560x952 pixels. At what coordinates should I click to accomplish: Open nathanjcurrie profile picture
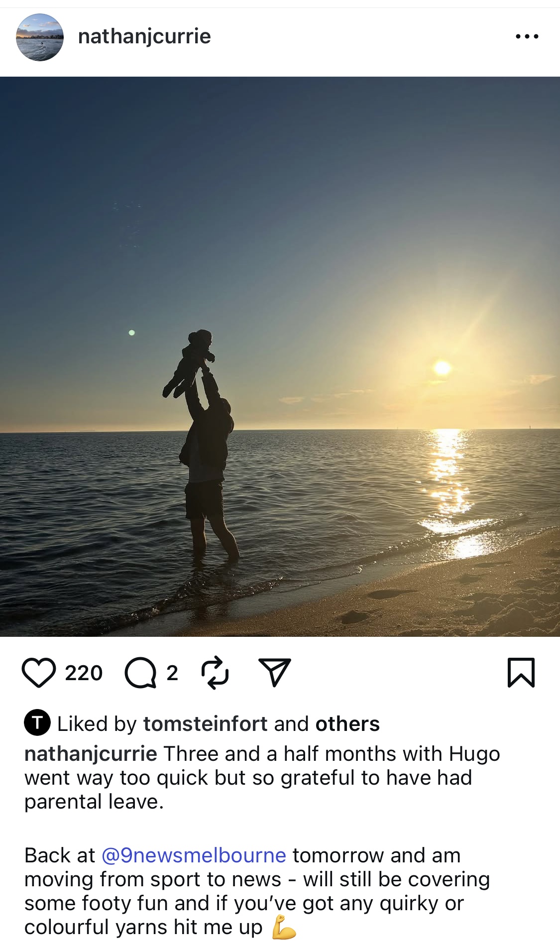40,37
